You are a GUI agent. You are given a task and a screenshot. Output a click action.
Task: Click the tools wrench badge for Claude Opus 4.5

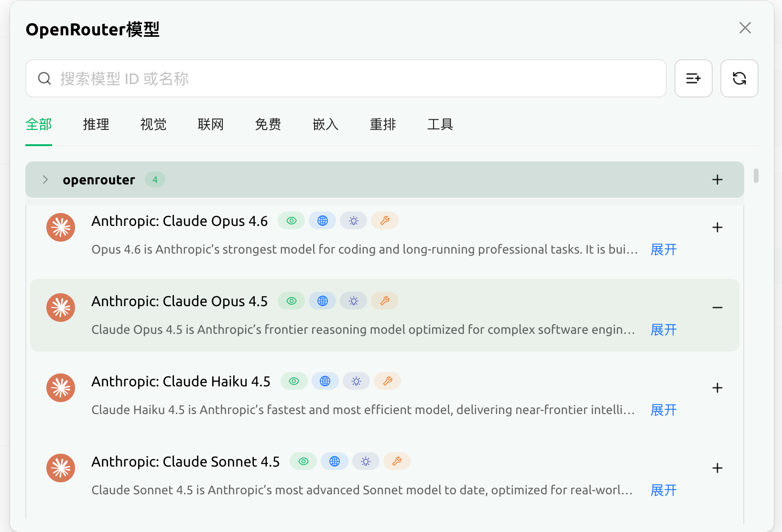pos(385,301)
